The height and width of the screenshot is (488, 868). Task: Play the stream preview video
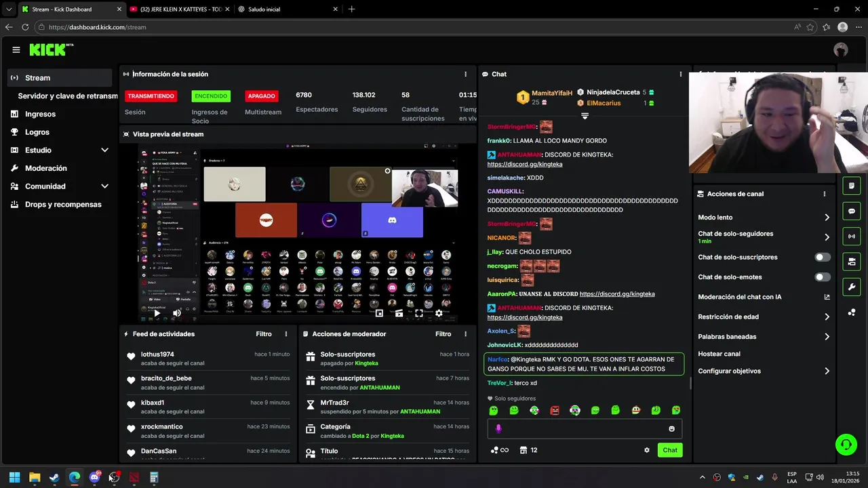point(157,313)
